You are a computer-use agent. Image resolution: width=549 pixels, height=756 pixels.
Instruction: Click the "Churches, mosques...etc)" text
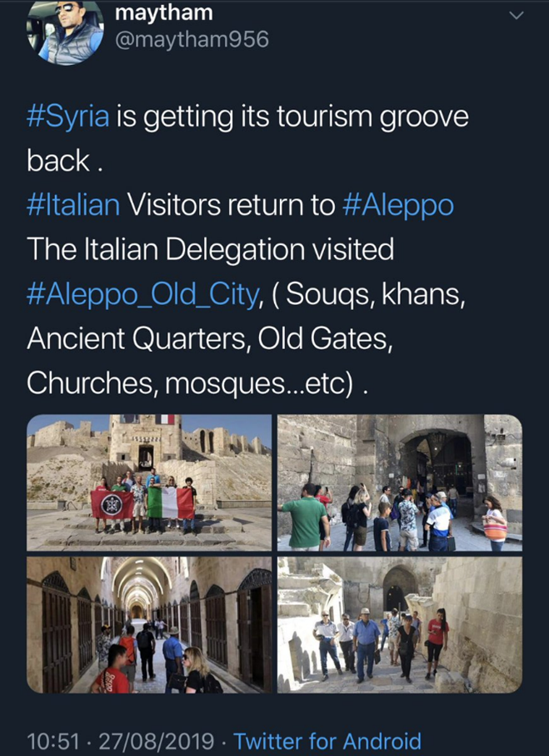pyautogui.click(x=190, y=382)
